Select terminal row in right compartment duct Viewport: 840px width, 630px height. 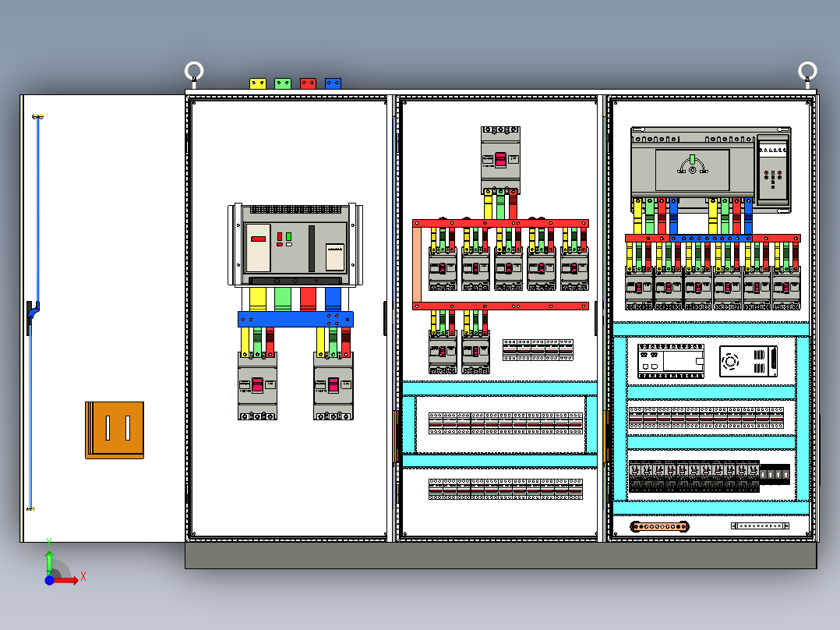706,418
